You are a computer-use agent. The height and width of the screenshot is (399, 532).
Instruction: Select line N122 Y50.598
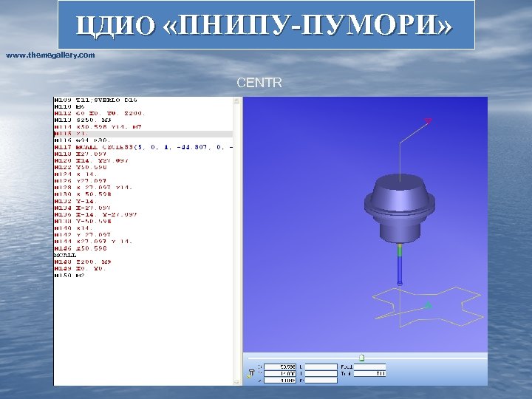pos(81,167)
